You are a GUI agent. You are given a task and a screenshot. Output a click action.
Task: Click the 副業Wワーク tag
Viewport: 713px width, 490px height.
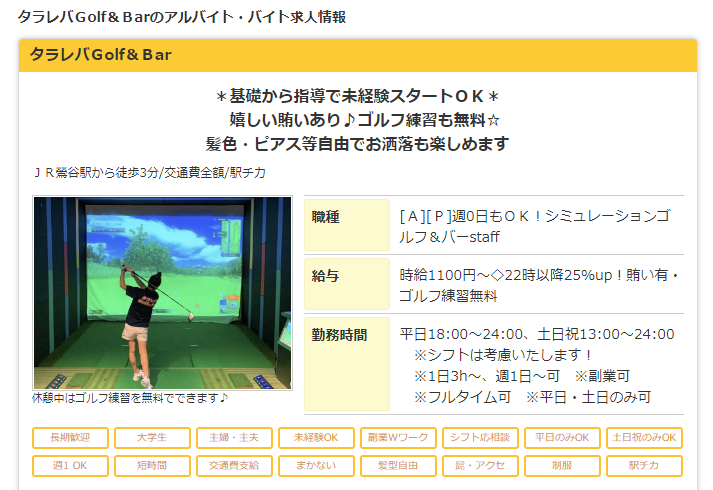pyautogui.click(x=398, y=438)
